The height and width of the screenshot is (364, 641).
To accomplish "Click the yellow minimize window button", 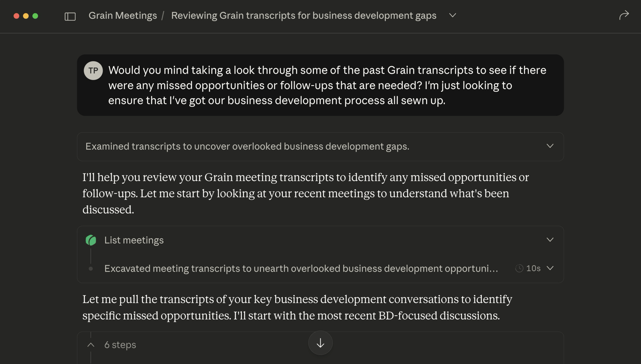I will click(x=26, y=16).
